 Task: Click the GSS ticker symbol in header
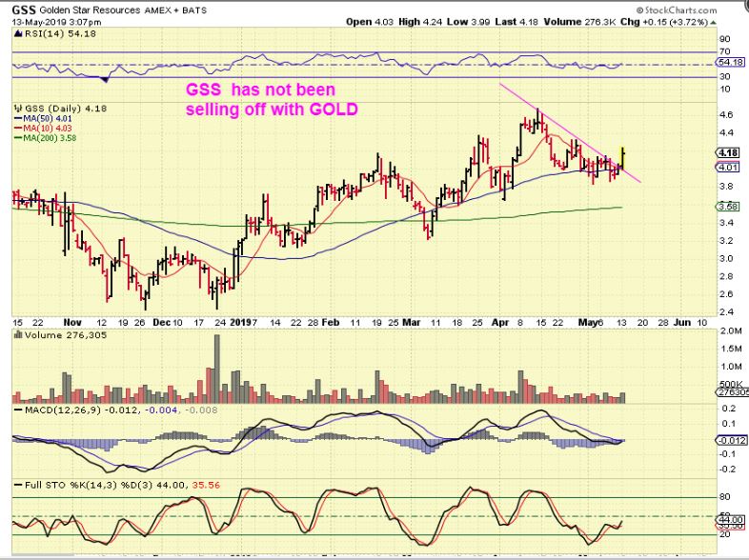[24, 10]
